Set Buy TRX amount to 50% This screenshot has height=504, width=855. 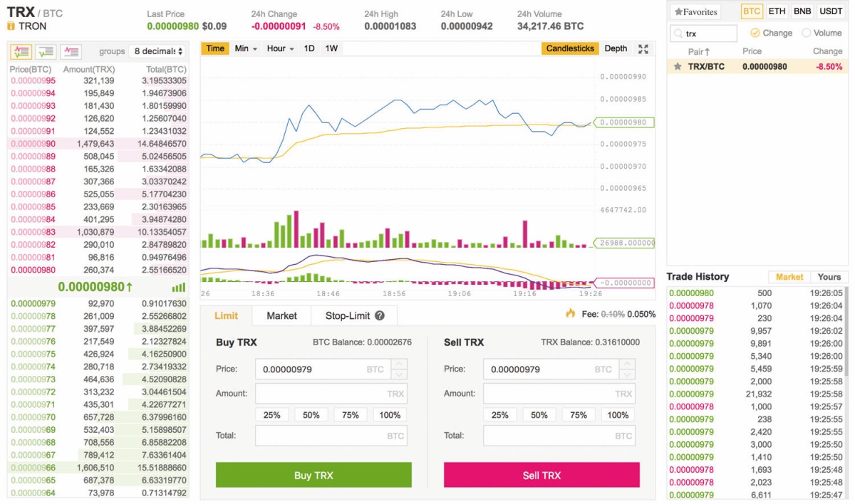(x=311, y=415)
